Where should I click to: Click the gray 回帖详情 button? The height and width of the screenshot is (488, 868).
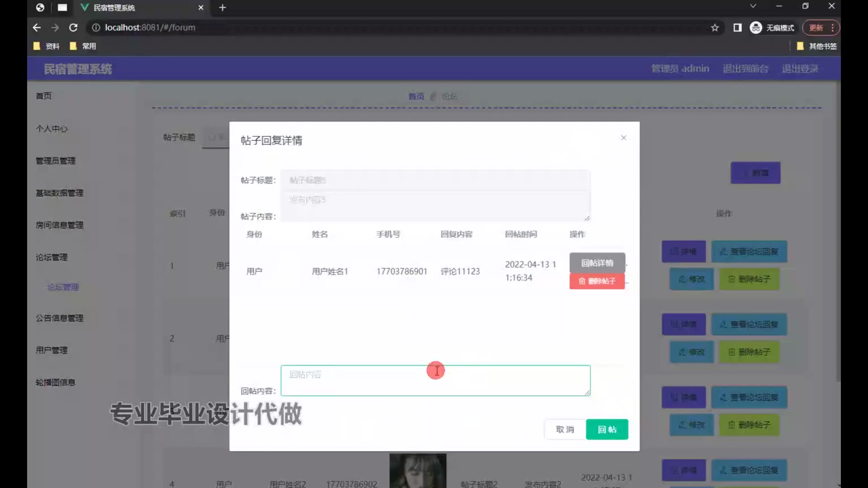pos(597,263)
